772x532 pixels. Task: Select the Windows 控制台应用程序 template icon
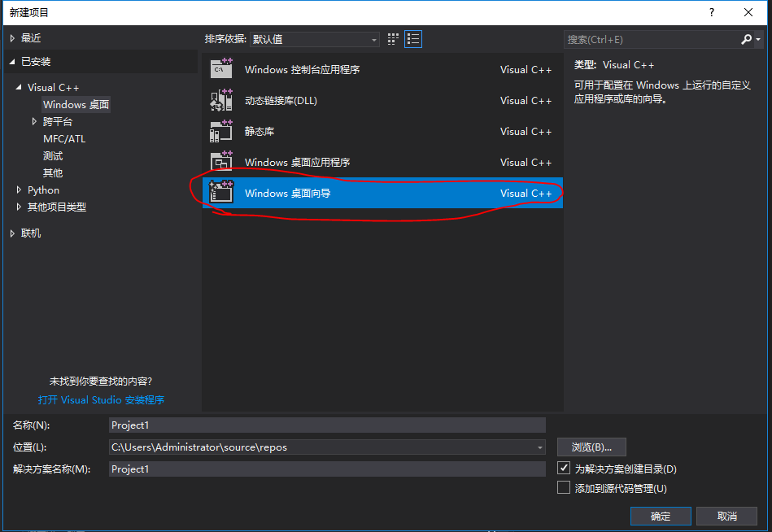(224, 69)
